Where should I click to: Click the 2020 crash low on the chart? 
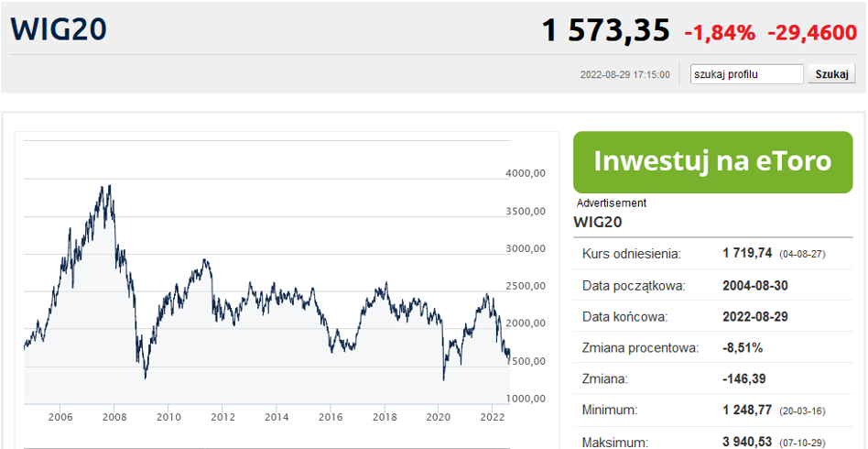click(x=443, y=379)
